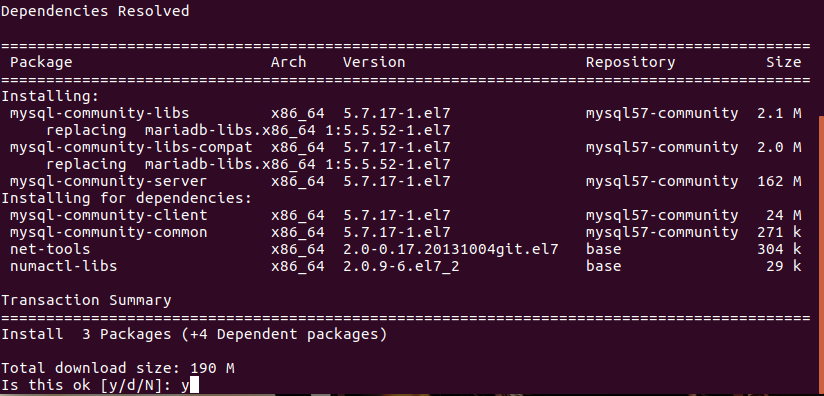This screenshot has height=396, width=824.
Task: Click the numactl-libs package name
Action: coord(64,266)
